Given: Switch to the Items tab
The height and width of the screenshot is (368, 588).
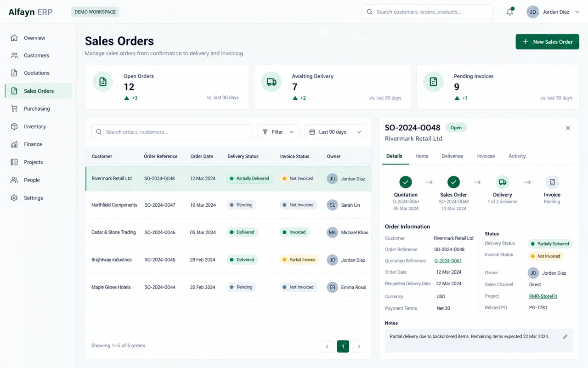Looking at the screenshot, I should (422, 156).
